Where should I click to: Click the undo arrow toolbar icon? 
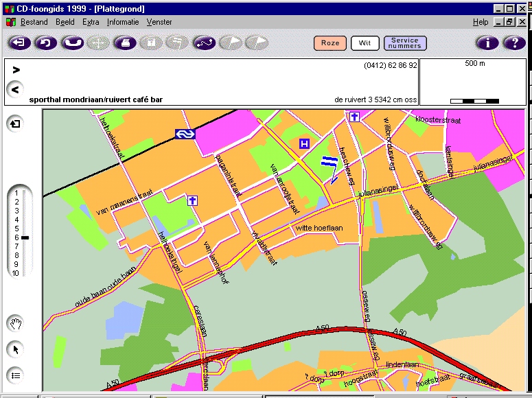pyautogui.click(x=45, y=43)
